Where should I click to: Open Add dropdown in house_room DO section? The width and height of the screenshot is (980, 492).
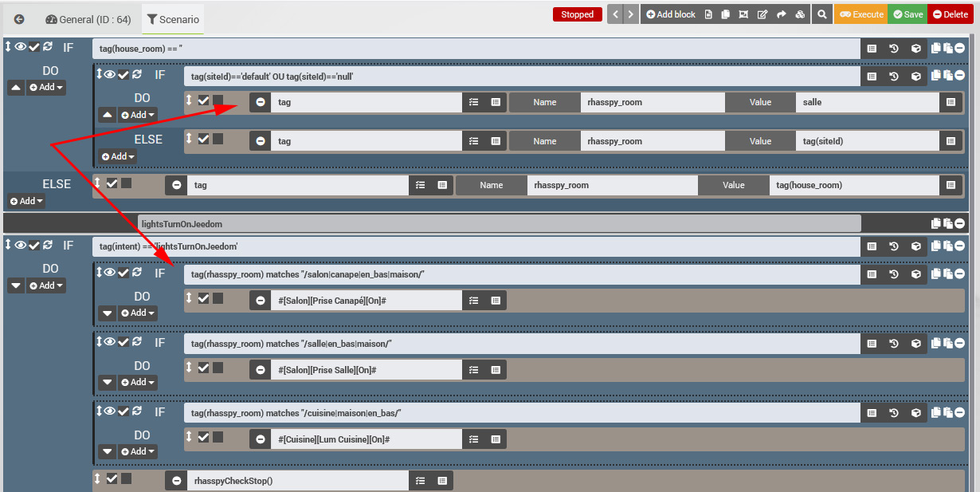[x=46, y=87]
